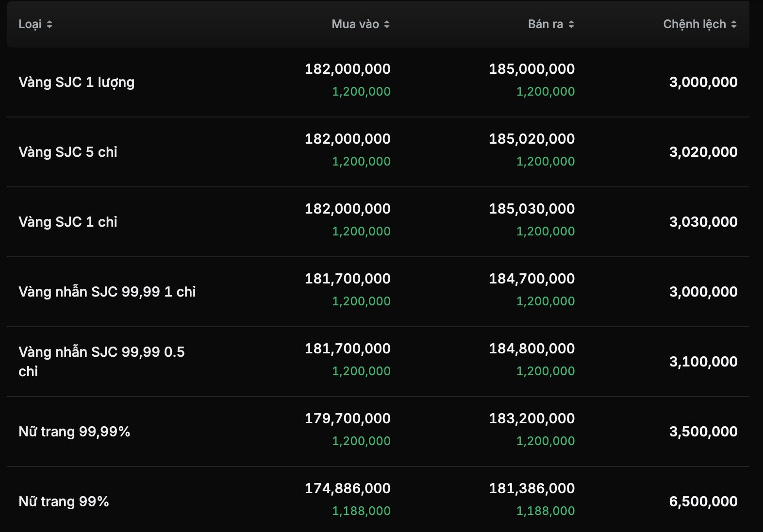The width and height of the screenshot is (763, 532).
Task: Click the 174,886,000 buy price value
Action: (x=348, y=488)
